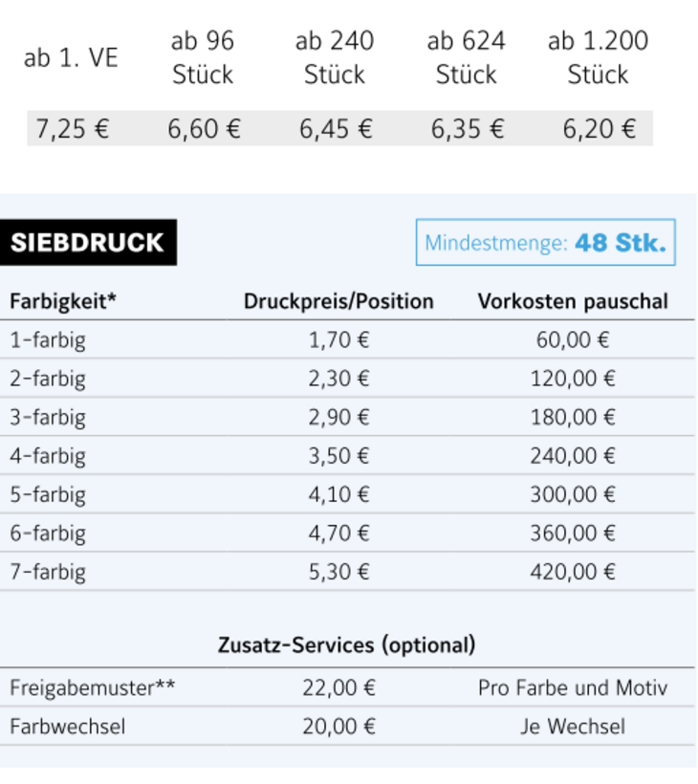The width and height of the screenshot is (698, 784).
Task: Select the 6,35 € price cell
Action: point(467,129)
